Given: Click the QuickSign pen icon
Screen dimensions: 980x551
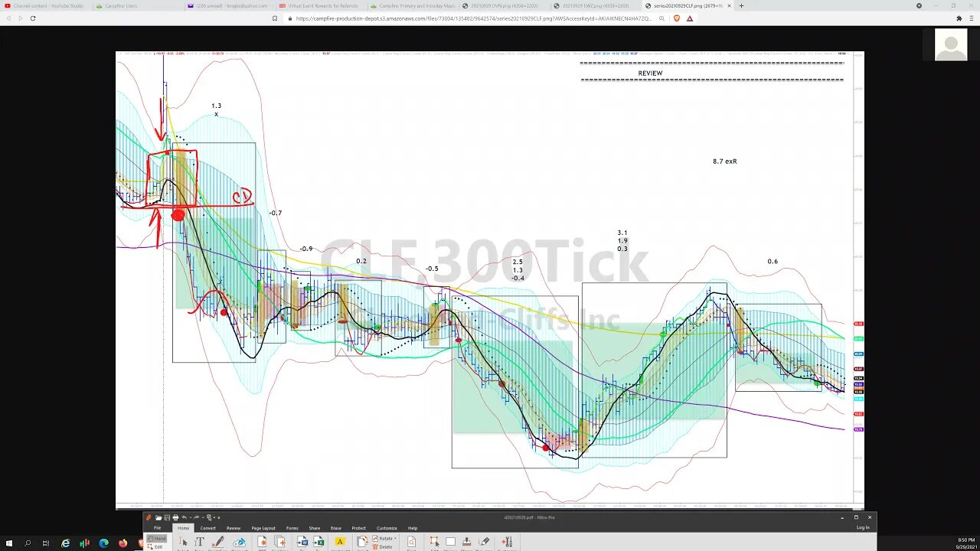Looking at the screenshot, I should point(218,542).
